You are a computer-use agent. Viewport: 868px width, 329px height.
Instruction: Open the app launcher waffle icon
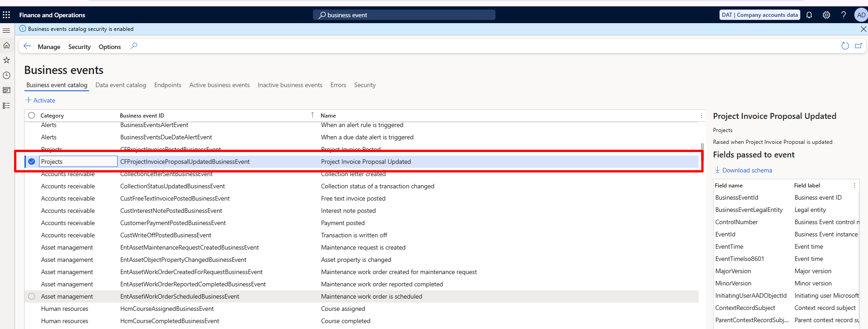pyautogui.click(x=6, y=15)
